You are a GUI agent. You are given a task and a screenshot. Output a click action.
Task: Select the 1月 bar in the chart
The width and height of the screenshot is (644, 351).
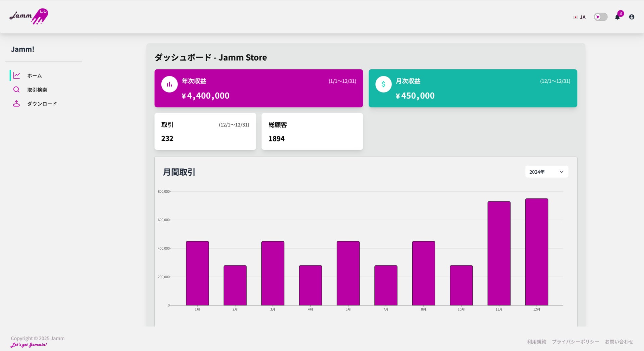[197, 273]
